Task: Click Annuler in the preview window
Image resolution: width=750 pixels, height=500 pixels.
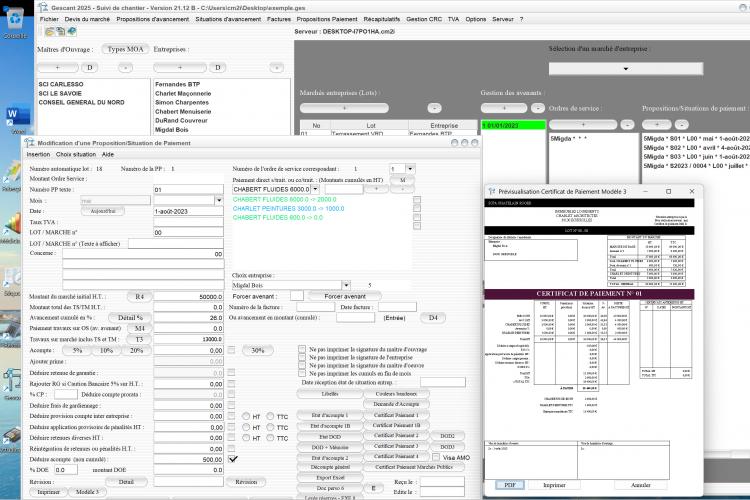Action: (x=641, y=485)
